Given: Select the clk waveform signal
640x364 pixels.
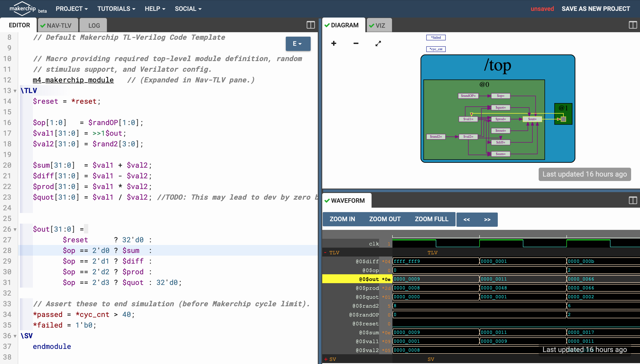Looking at the screenshot, I should tap(374, 244).
